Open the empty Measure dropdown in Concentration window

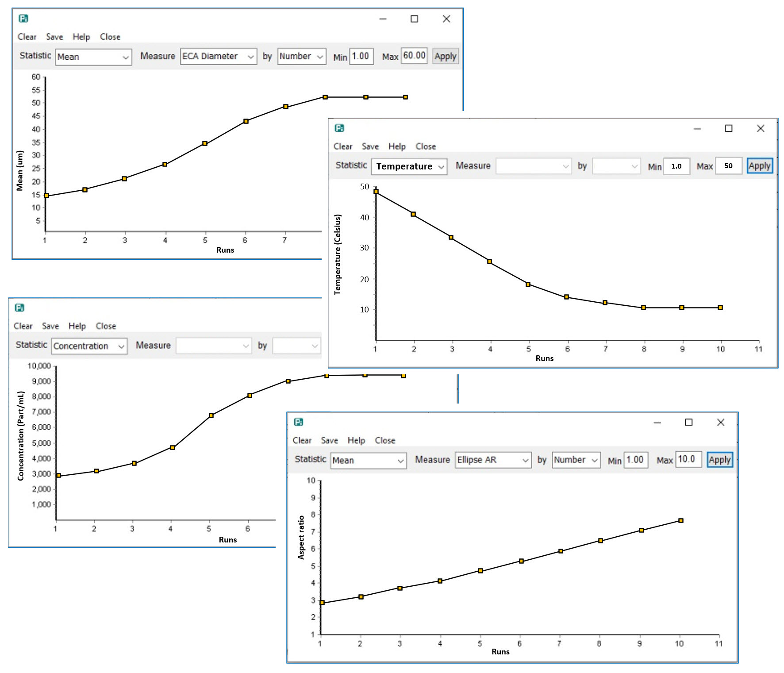[x=214, y=346]
